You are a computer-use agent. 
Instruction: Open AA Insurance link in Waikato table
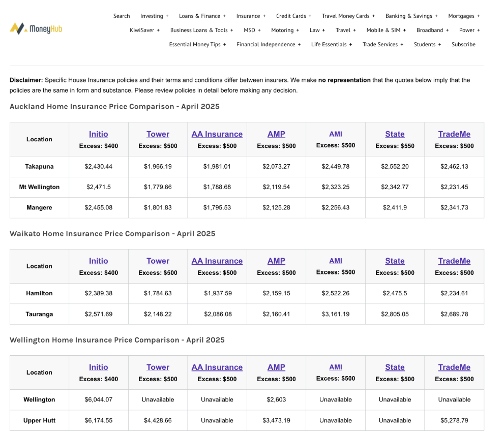(x=217, y=261)
